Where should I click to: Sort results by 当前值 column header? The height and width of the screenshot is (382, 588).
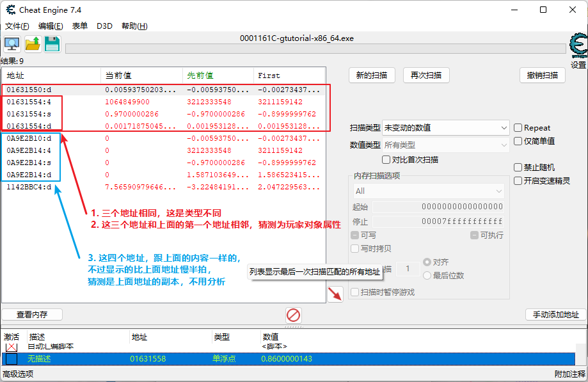point(142,76)
